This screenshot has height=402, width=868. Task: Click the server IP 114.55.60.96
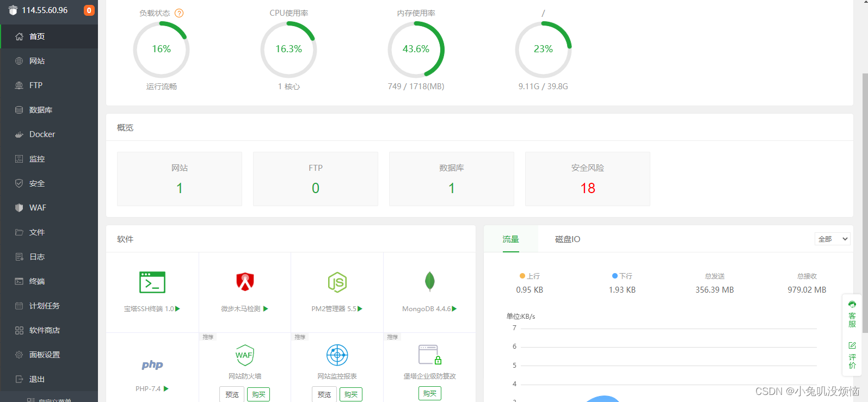(45, 10)
